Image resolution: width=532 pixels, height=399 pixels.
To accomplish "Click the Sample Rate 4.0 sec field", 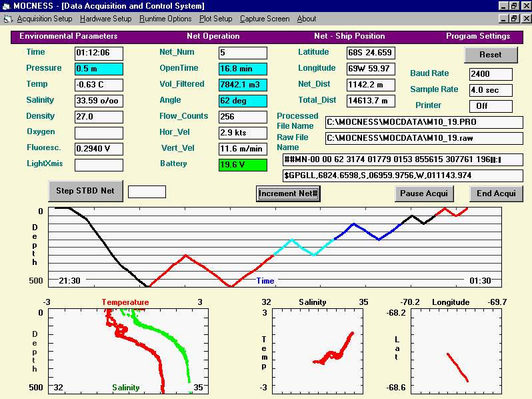I will click(x=491, y=90).
